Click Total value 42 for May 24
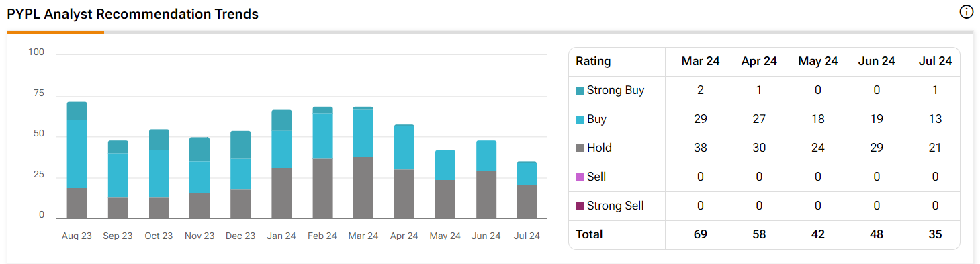This screenshot has height=264, width=980. (818, 234)
